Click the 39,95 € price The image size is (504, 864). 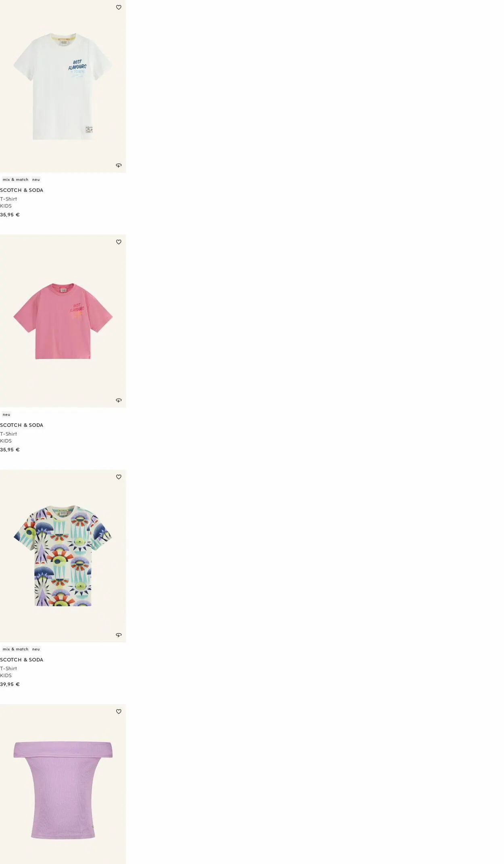(10, 684)
